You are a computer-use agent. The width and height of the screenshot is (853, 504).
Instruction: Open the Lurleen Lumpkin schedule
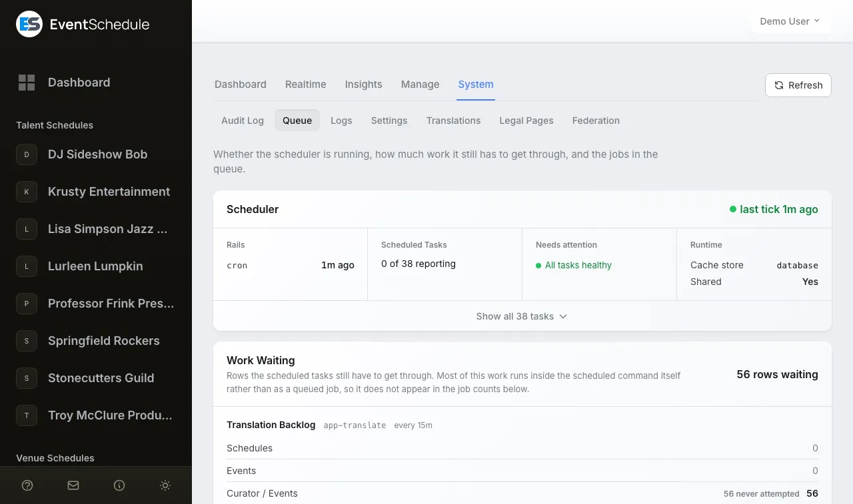pos(95,266)
